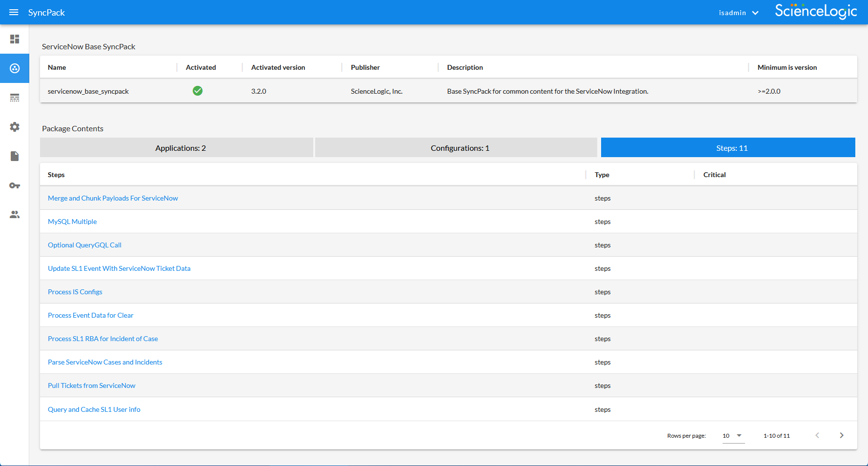The width and height of the screenshot is (868, 466).
Task: Select the Steps: 11 tab
Action: coord(728,148)
